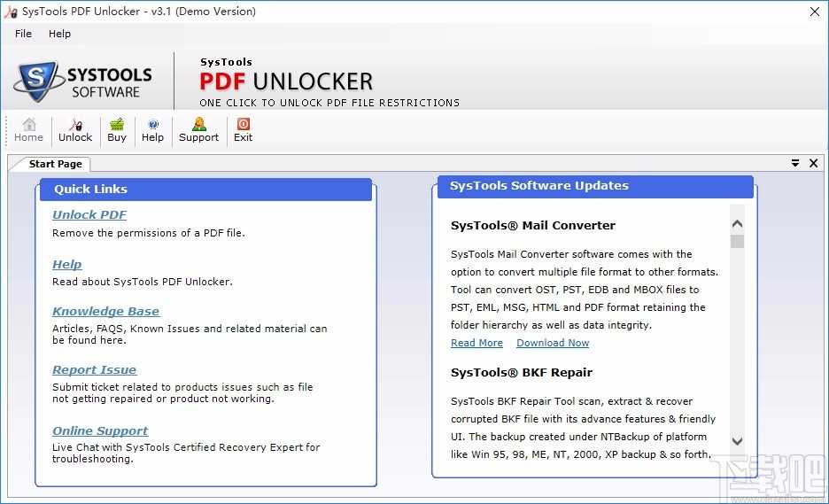Image resolution: width=829 pixels, height=504 pixels.
Task: Open the Report Issue link
Action: click(x=94, y=369)
